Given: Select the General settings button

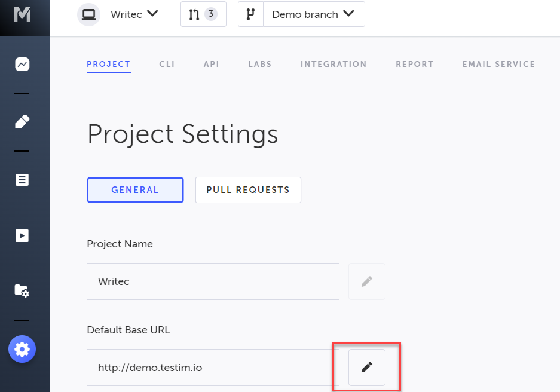Looking at the screenshot, I should point(135,190).
